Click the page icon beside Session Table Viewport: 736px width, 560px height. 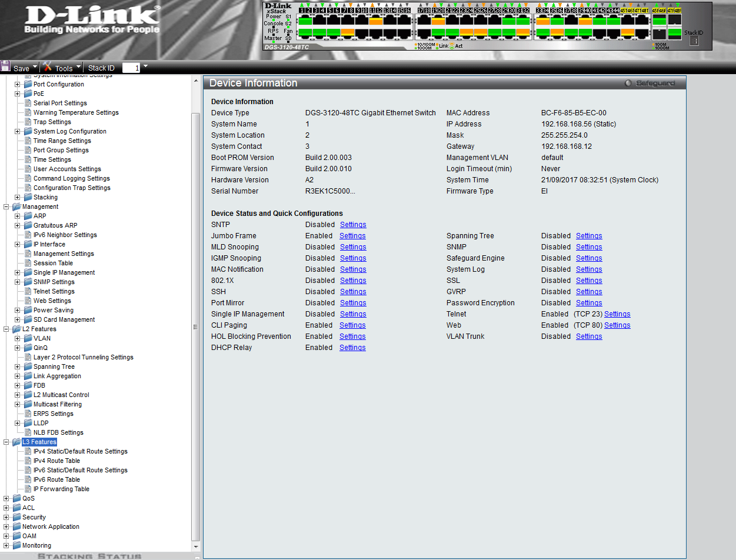(x=28, y=263)
